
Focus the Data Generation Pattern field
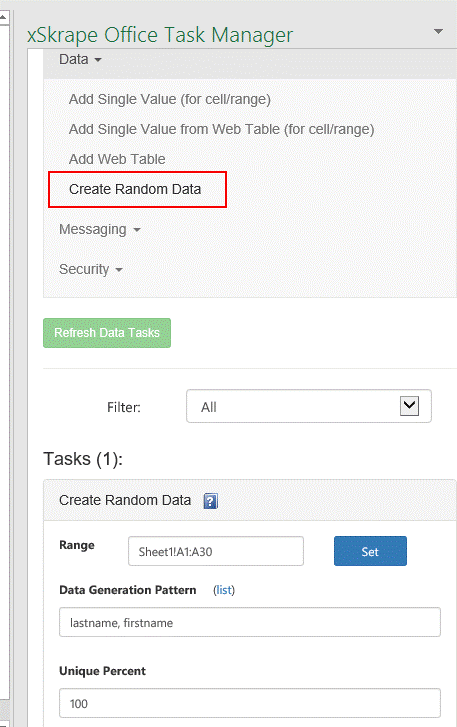250,622
